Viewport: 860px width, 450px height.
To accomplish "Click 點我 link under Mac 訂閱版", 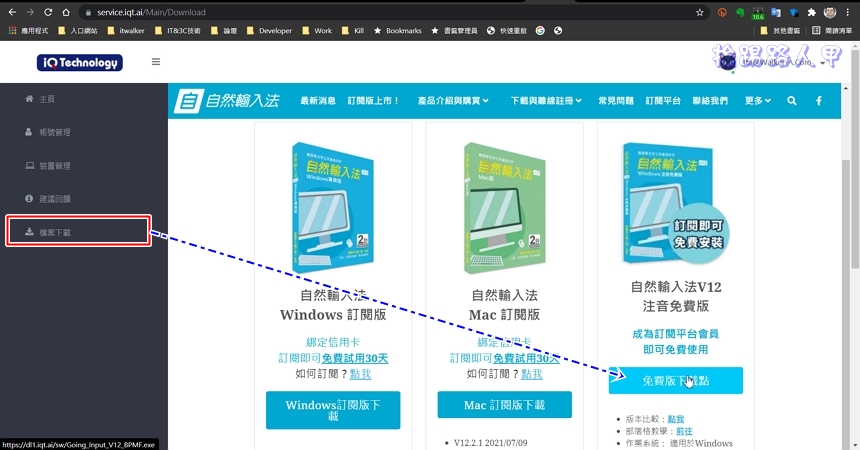I will [531, 374].
